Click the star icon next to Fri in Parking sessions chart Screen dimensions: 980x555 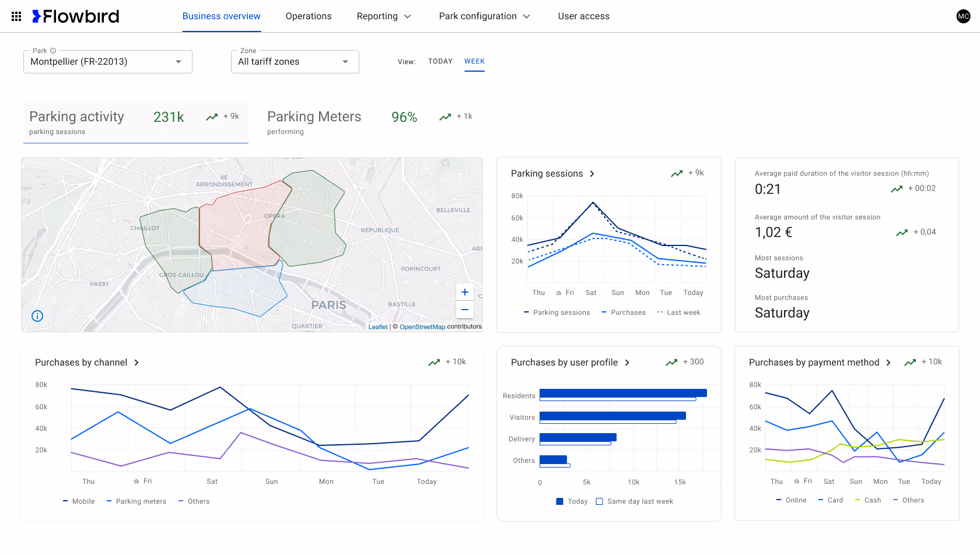[559, 293]
